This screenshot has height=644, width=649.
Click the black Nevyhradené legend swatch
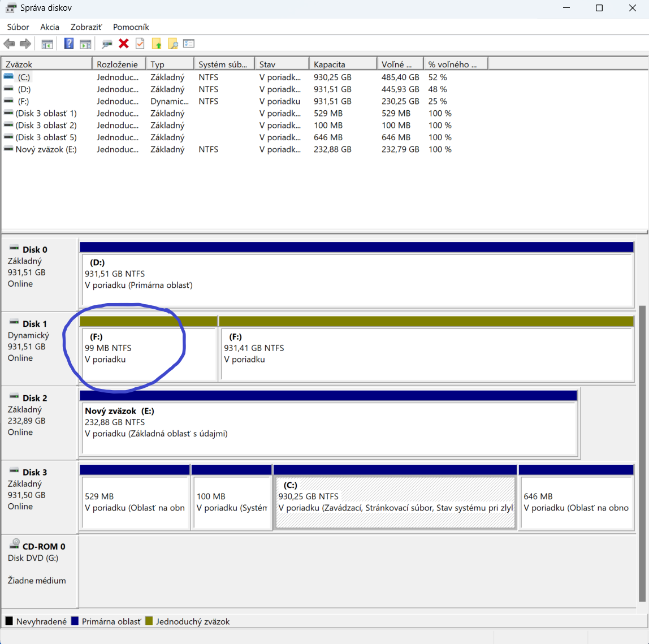coord(8,621)
